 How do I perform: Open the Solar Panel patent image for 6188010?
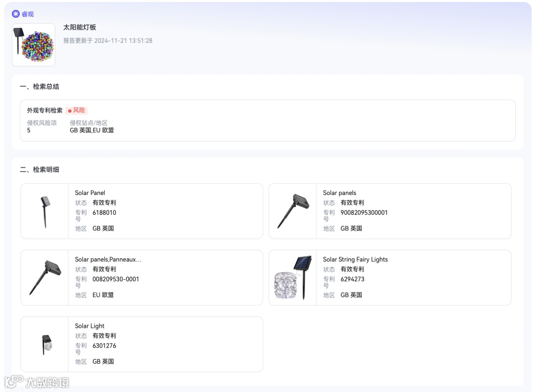[x=45, y=211]
